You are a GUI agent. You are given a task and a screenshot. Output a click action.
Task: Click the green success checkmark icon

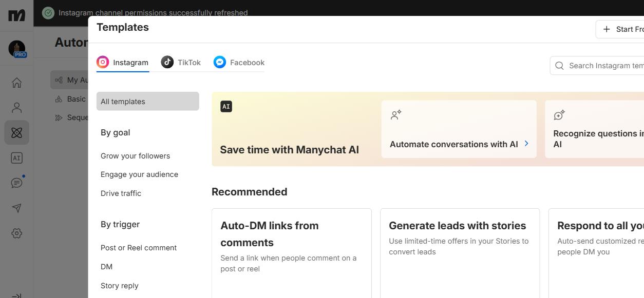click(48, 13)
